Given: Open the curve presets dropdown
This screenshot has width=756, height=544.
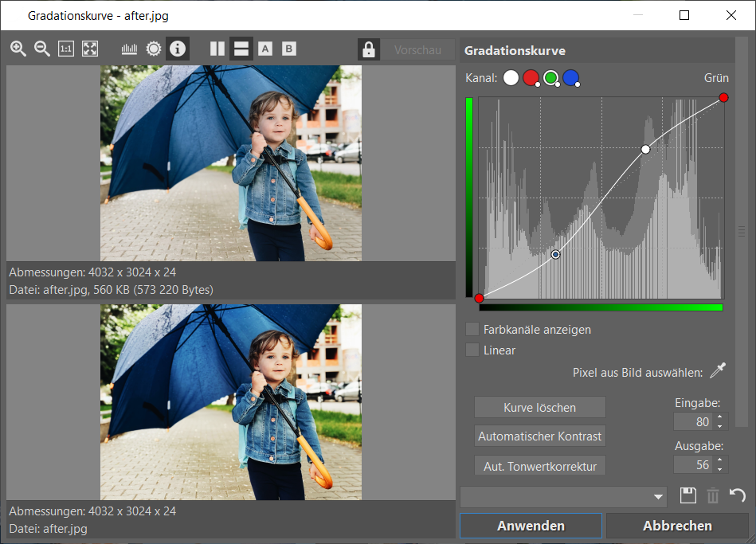Looking at the screenshot, I should (x=563, y=496).
